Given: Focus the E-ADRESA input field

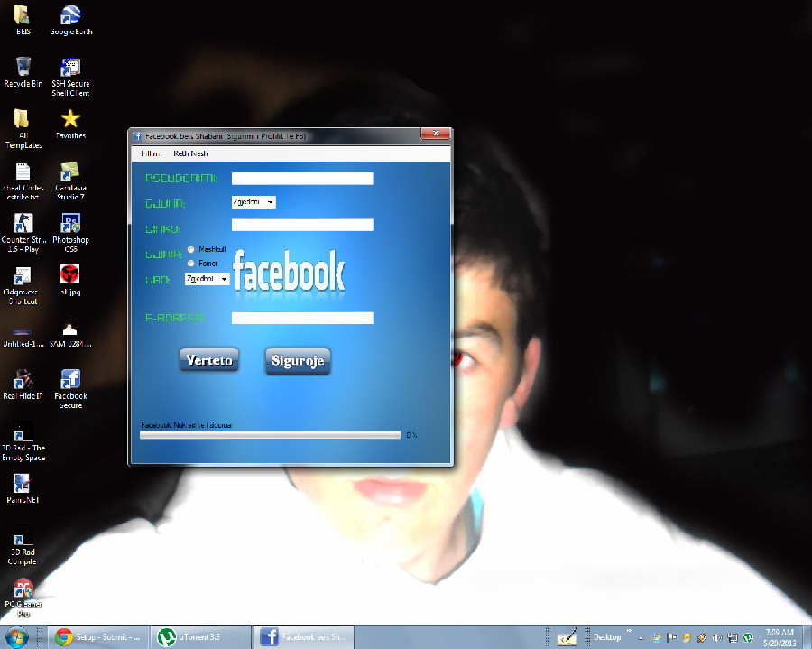Looking at the screenshot, I should (x=302, y=318).
